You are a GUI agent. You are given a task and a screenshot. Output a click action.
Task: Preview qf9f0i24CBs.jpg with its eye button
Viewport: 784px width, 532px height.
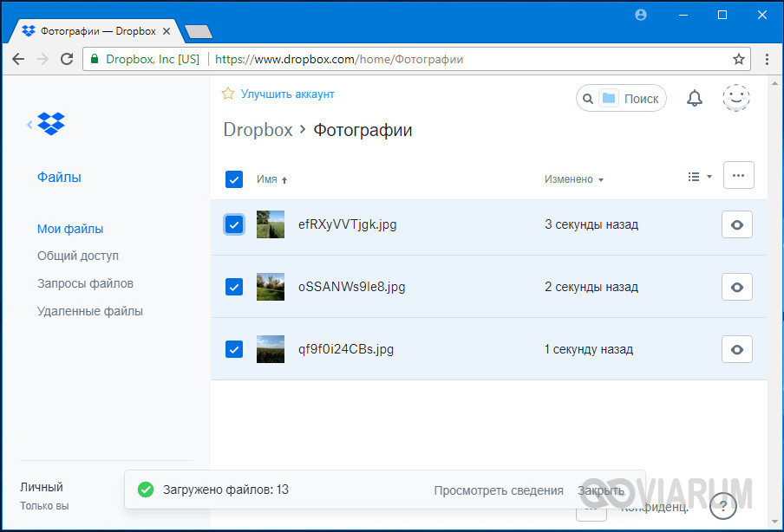click(x=736, y=349)
